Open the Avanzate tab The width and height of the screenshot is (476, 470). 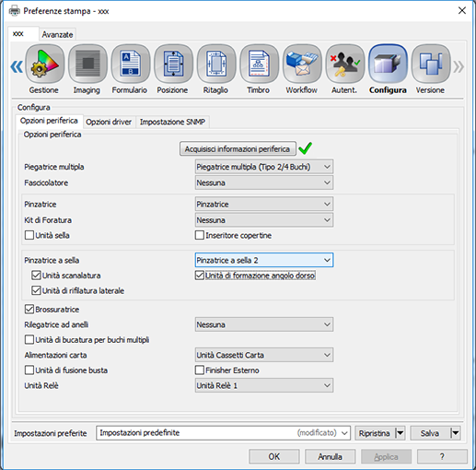tap(57, 34)
